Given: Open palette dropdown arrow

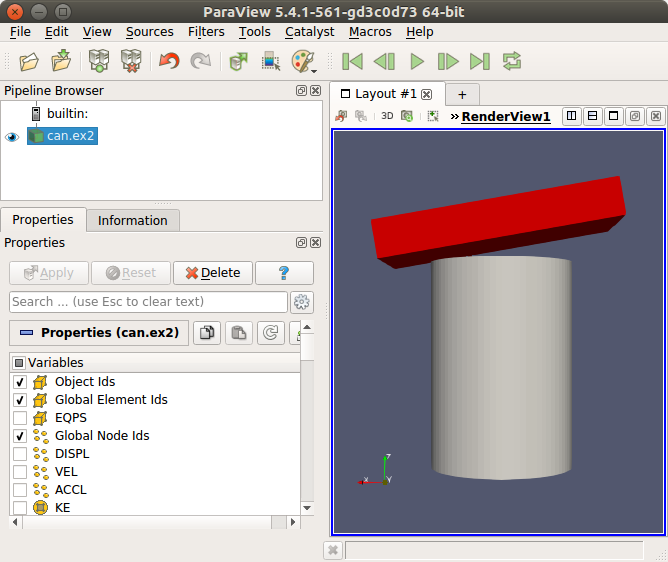Looking at the screenshot, I should 314,71.
